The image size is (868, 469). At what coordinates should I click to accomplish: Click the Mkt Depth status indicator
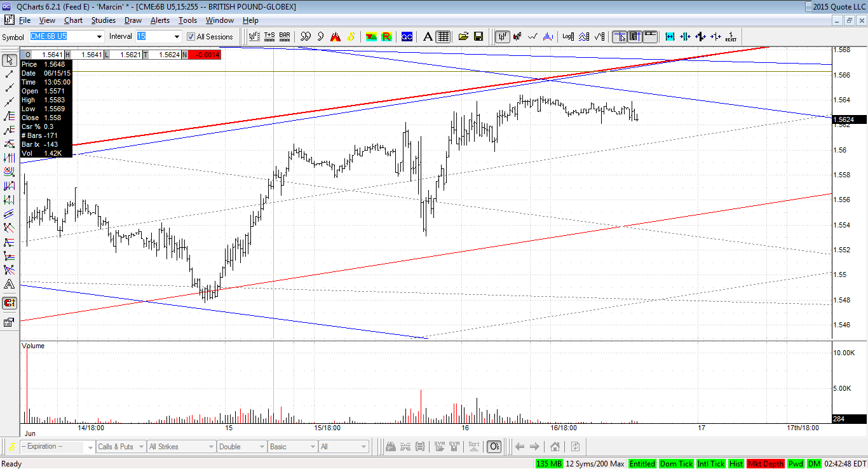pyautogui.click(x=766, y=463)
